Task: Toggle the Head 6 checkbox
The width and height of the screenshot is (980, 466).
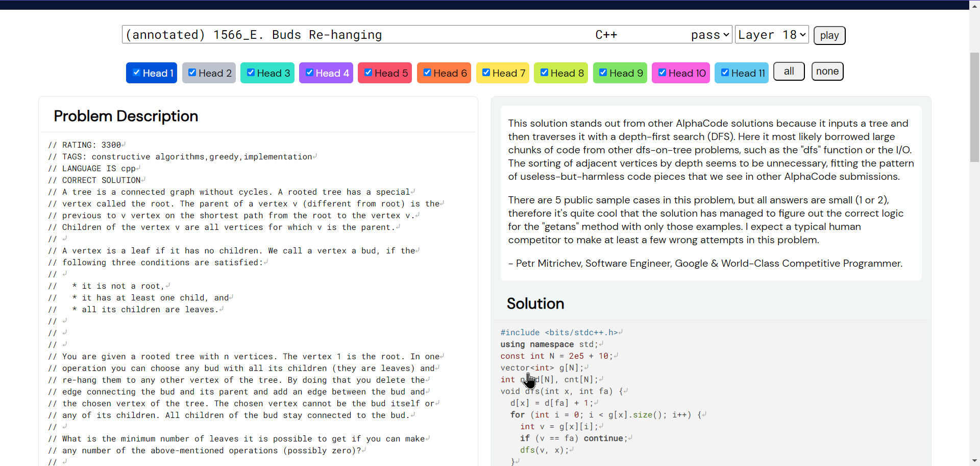Action: pos(427,73)
